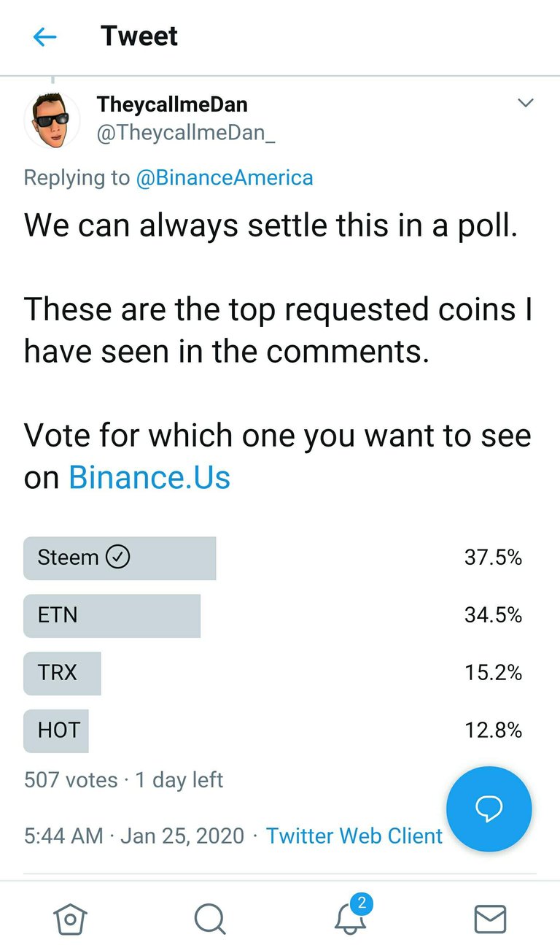560x945 pixels.
Task: Open the Search magnifier icon
Action: (x=210, y=919)
